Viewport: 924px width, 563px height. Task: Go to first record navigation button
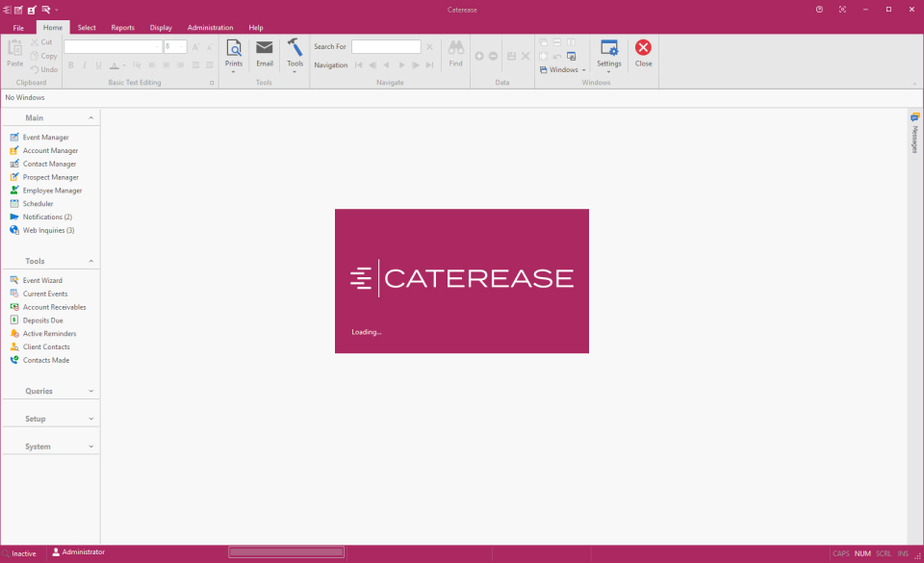(358, 64)
